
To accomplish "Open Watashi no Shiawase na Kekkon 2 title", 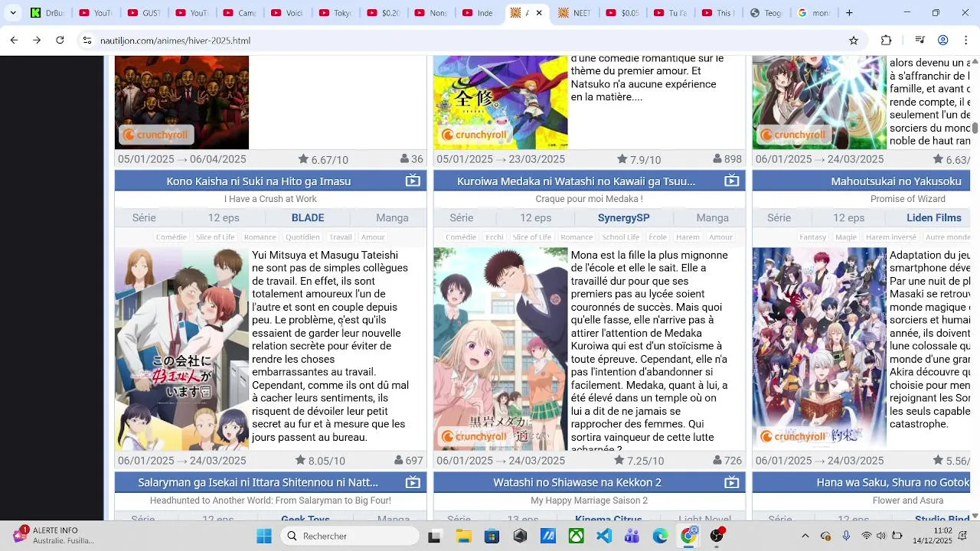I will (577, 482).
